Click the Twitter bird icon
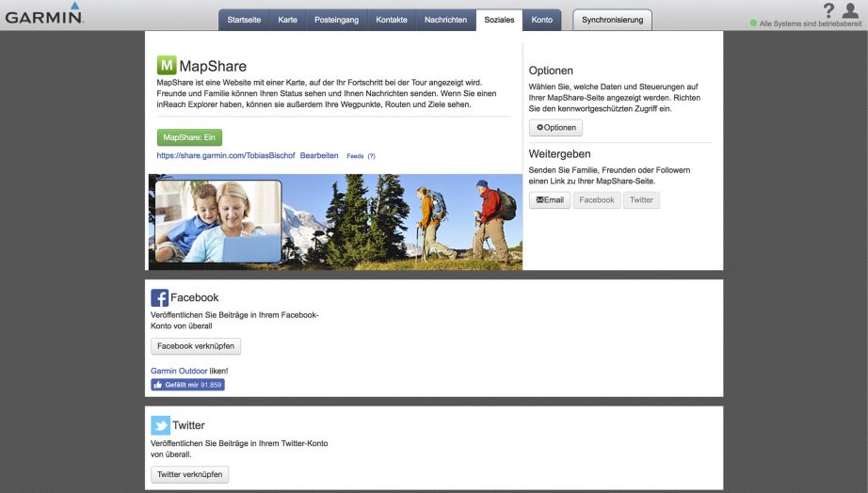The height and width of the screenshot is (493, 868). coord(160,425)
